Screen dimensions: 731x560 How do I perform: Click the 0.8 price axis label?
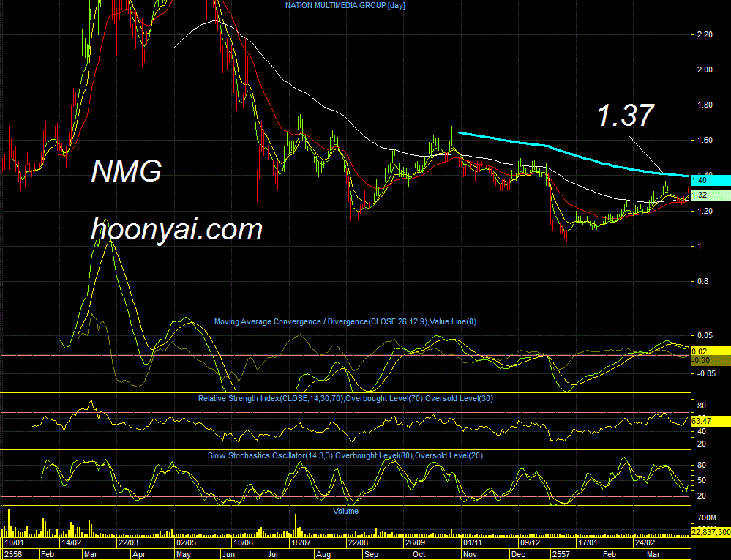tap(702, 282)
